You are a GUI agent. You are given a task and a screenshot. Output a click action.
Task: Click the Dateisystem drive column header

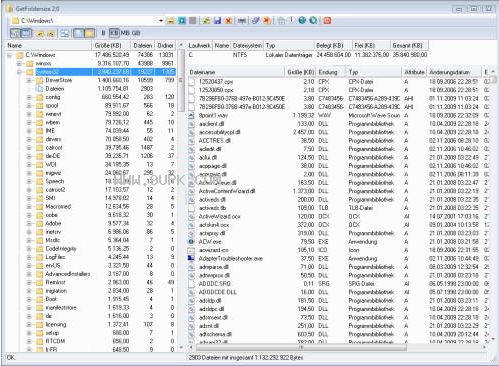(x=247, y=45)
